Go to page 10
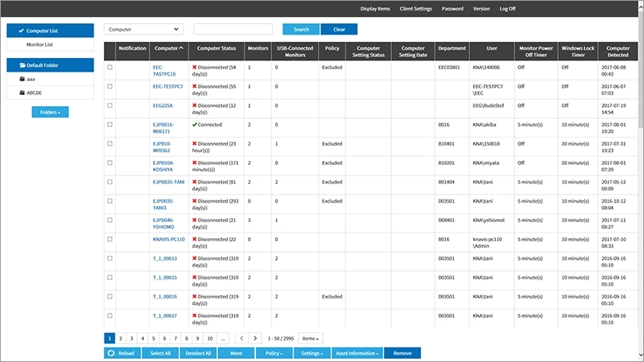Viewport: 644px width, 362px height. coord(210,338)
